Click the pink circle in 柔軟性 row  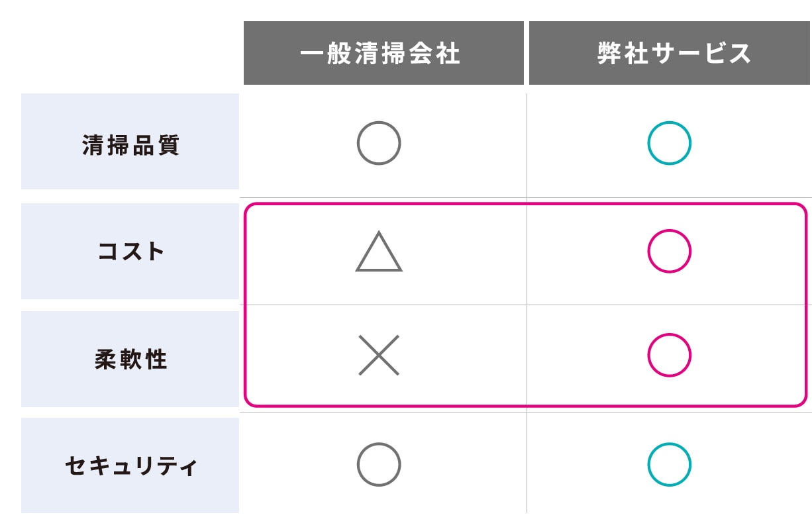point(669,355)
